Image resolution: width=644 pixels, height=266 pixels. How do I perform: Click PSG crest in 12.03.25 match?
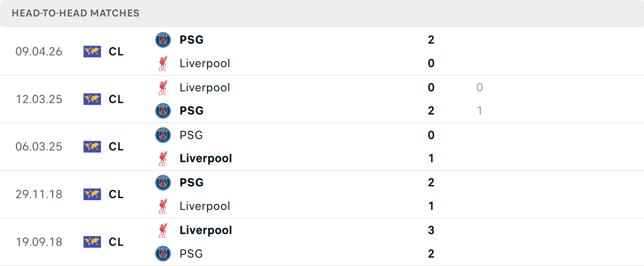pos(163,111)
